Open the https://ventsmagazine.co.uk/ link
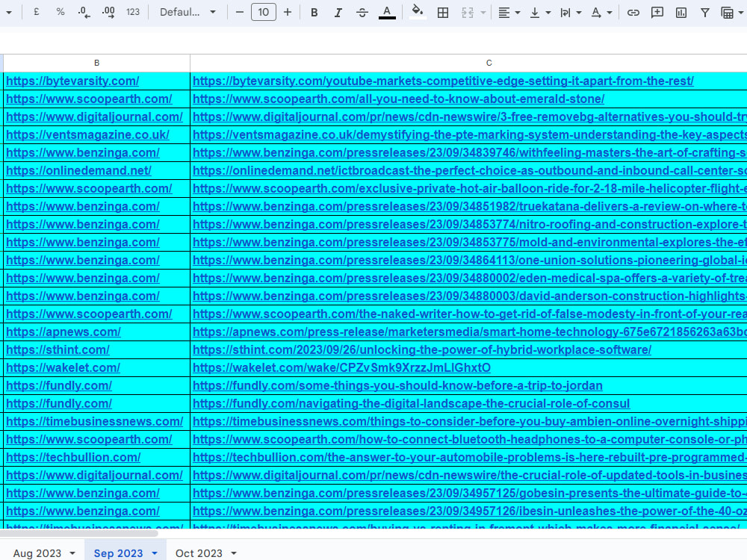 (x=87, y=134)
